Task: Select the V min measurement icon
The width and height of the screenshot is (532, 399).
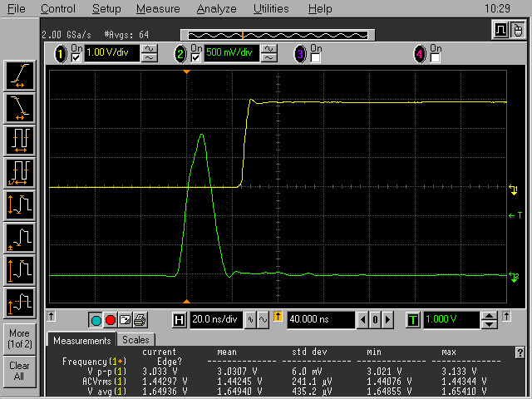Action: click(20, 238)
